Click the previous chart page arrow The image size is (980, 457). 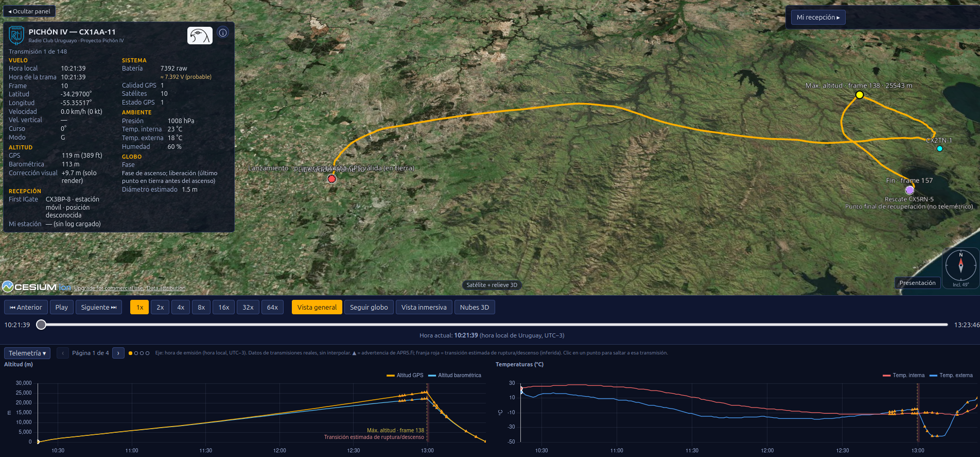(x=63, y=353)
